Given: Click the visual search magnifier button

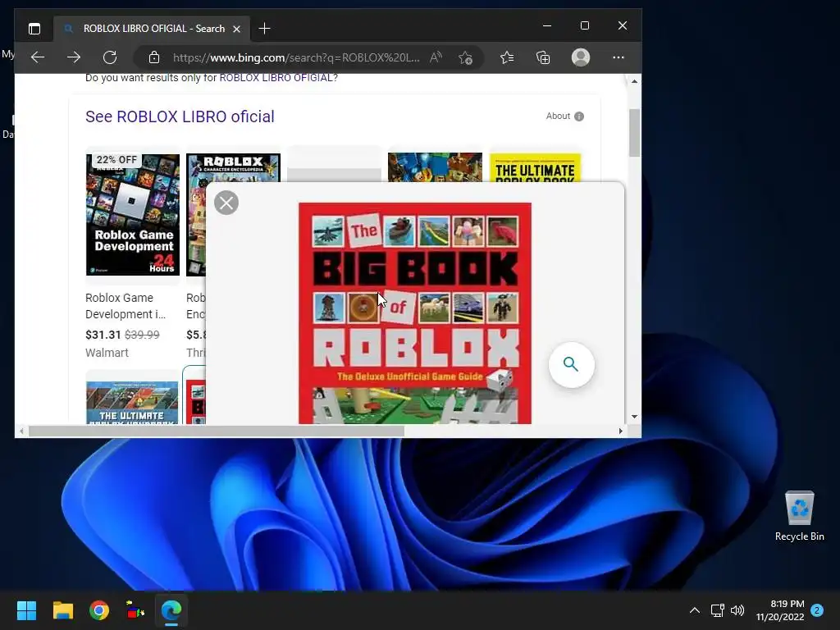Looking at the screenshot, I should [571, 364].
